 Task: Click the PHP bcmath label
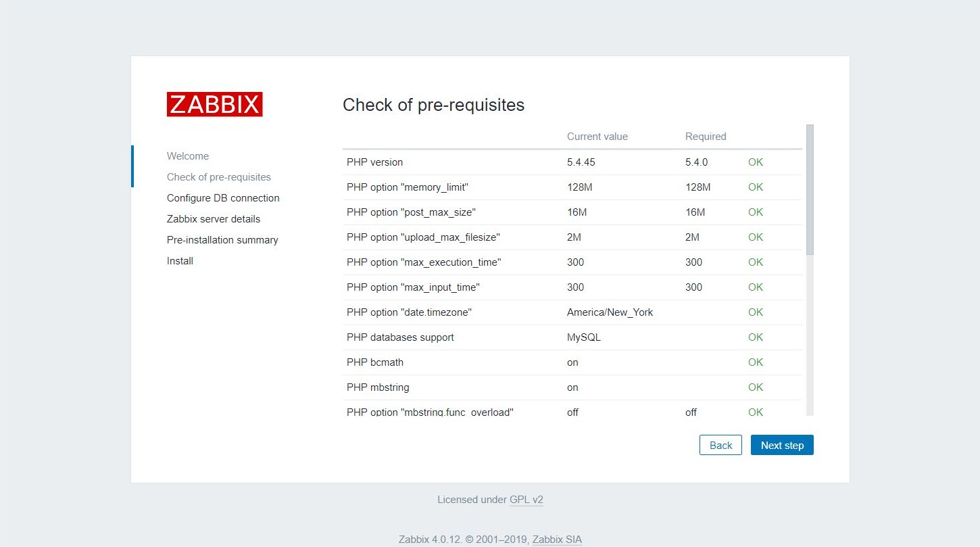(x=375, y=362)
